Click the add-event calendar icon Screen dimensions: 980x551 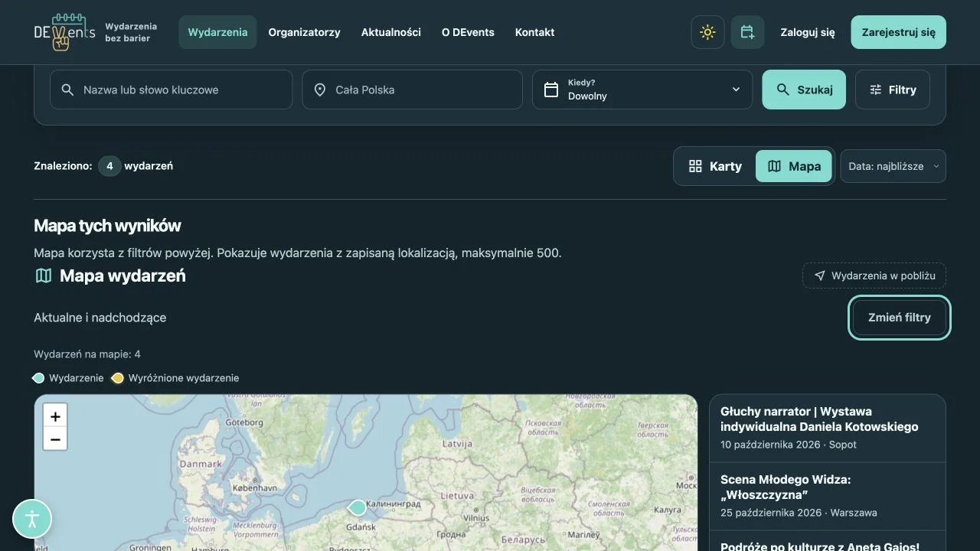747,32
